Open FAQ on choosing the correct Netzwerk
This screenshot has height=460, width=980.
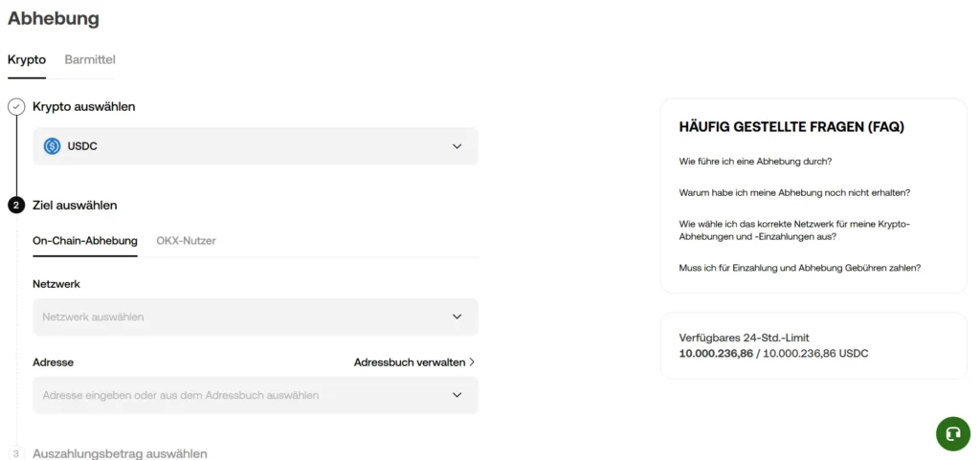tap(793, 230)
